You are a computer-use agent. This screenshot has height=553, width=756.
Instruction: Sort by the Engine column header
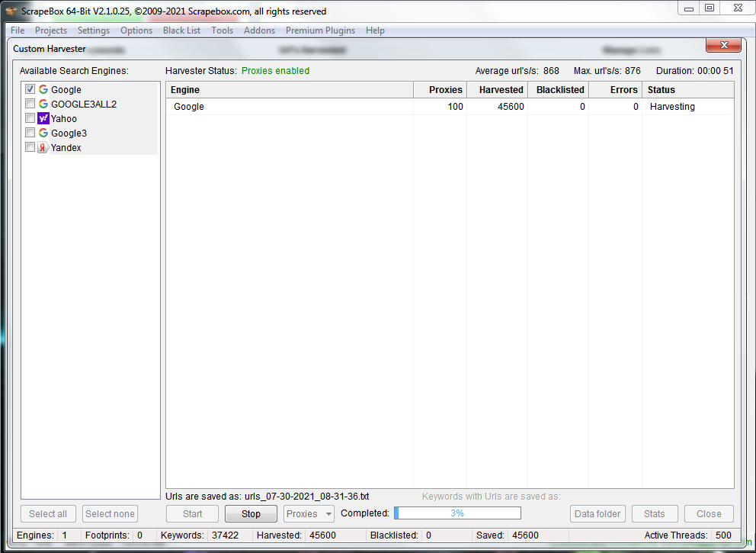[x=290, y=90]
